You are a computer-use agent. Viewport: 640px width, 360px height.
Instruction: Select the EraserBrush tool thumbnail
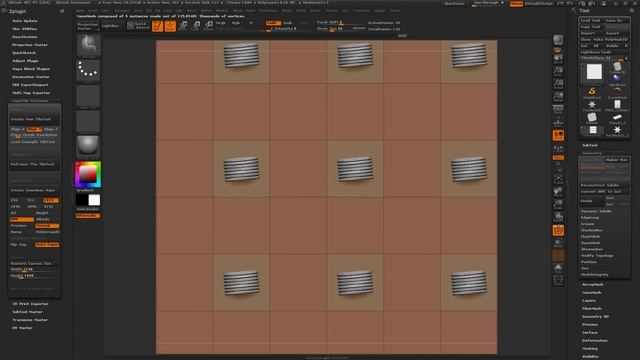pyautogui.click(x=617, y=92)
